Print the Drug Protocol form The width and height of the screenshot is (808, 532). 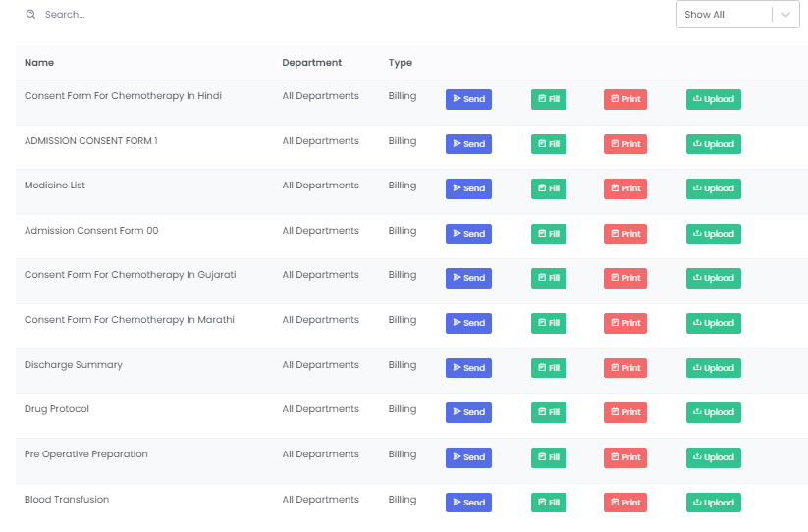pos(625,412)
